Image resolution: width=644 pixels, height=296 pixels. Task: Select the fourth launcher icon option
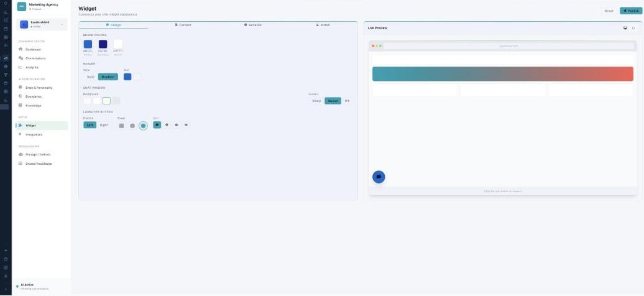tap(186, 124)
